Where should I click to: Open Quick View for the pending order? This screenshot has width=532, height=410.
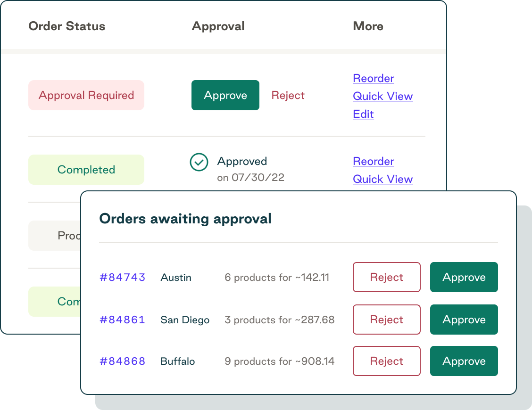[x=382, y=96]
